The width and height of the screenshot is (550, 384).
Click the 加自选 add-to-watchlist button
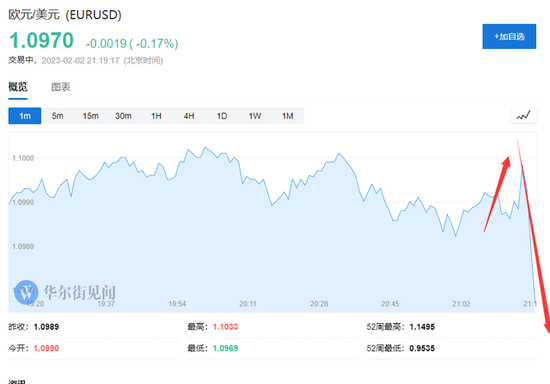pyautogui.click(x=509, y=36)
